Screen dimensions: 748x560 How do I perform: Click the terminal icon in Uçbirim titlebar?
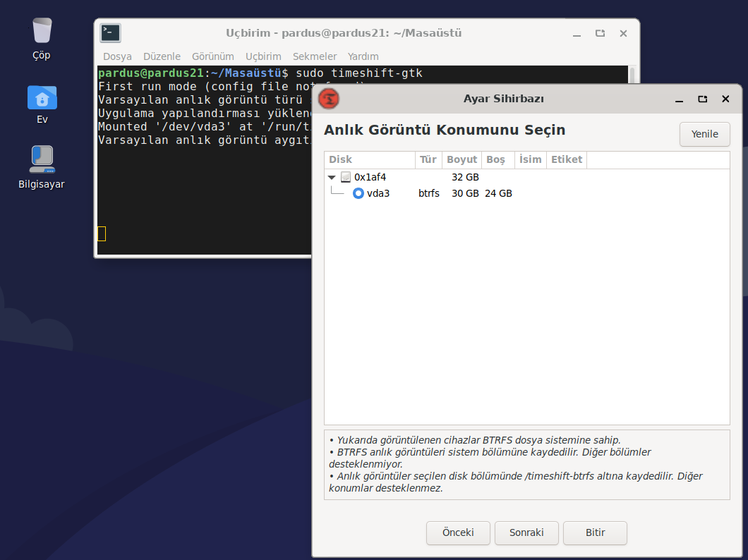click(x=111, y=33)
